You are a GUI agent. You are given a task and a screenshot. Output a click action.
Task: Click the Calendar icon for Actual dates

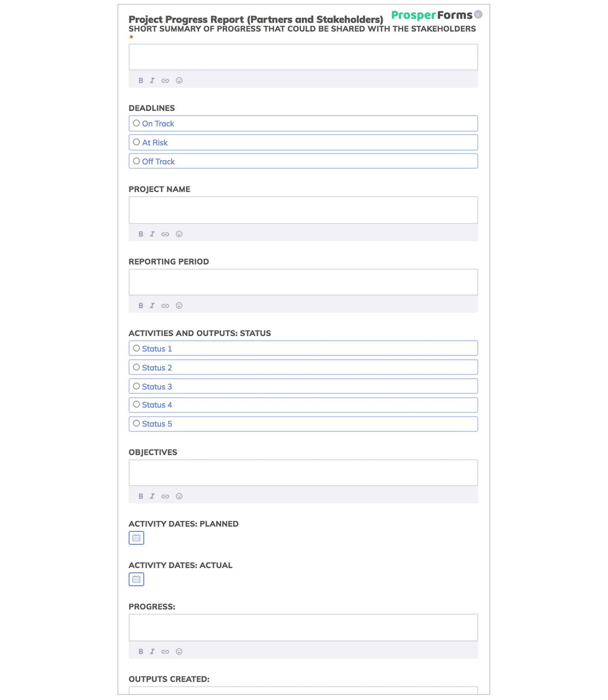click(136, 579)
